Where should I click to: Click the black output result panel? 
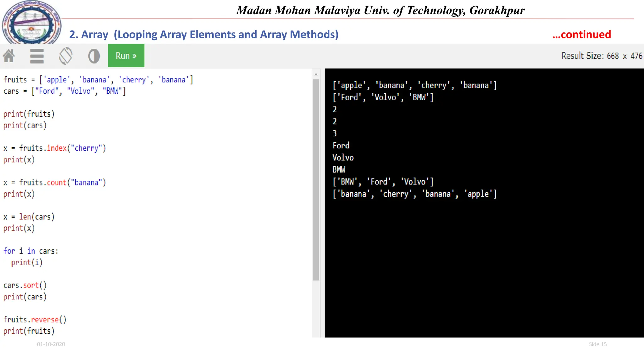(x=484, y=267)
